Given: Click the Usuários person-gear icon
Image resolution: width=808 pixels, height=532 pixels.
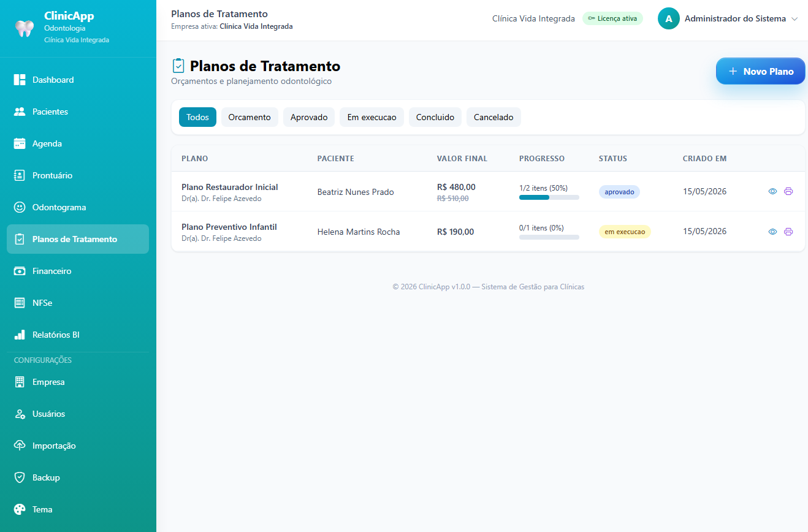Looking at the screenshot, I should tap(20, 414).
